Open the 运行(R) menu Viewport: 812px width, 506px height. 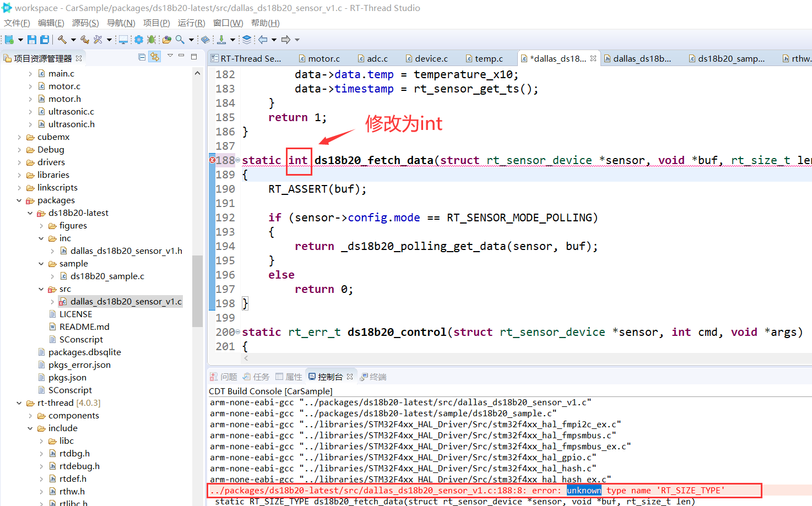click(x=191, y=23)
